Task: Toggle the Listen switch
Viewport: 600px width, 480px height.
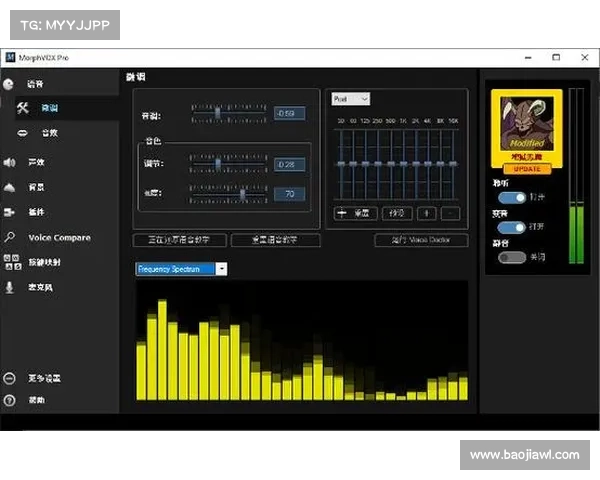Action: pyautogui.click(x=512, y=198)
